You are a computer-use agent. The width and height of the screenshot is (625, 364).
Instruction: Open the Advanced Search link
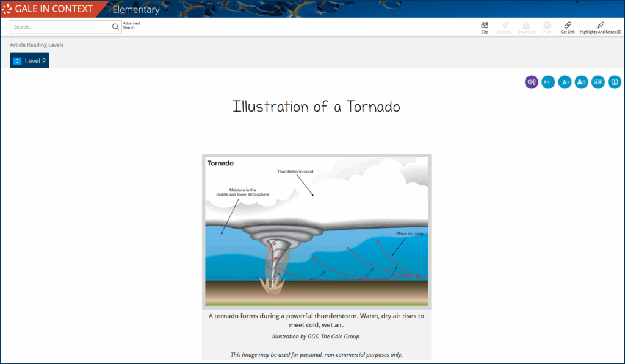(131, 26)
